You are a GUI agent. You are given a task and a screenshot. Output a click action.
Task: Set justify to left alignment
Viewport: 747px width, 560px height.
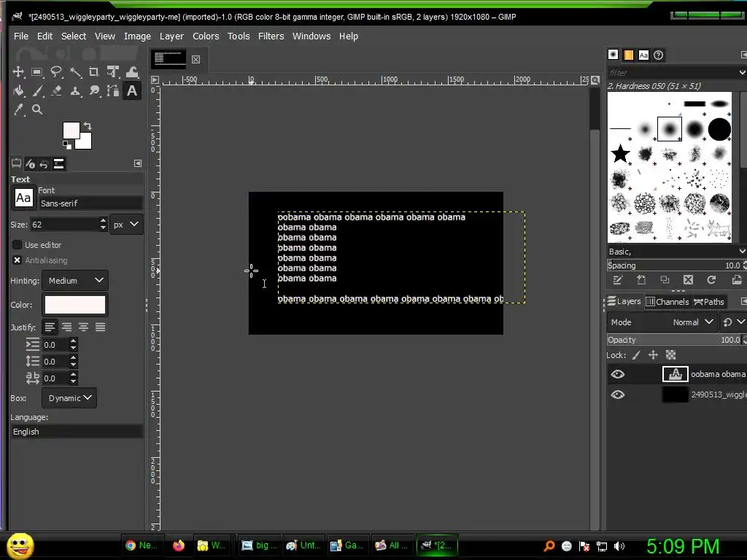click(x=50, y=327)
